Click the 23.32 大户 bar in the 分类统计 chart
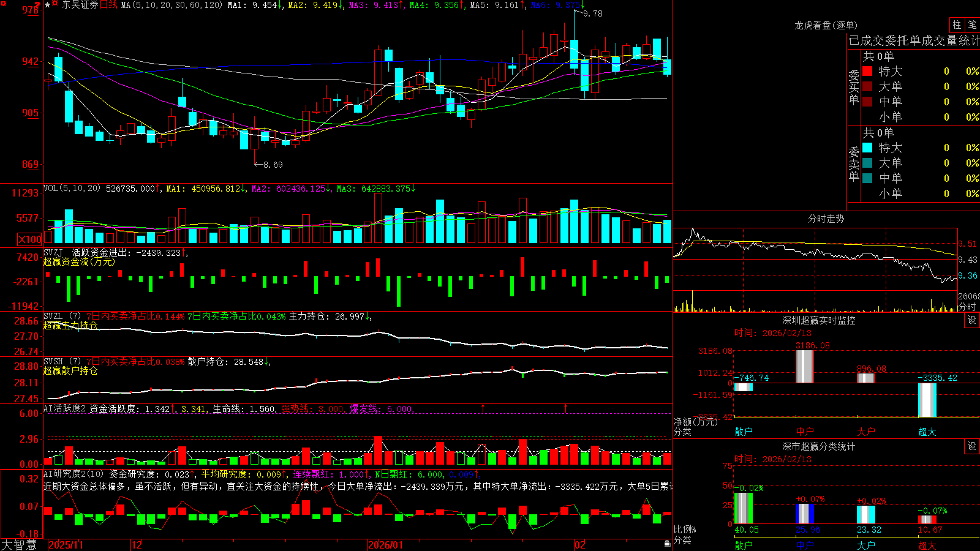 coord(866,515)
